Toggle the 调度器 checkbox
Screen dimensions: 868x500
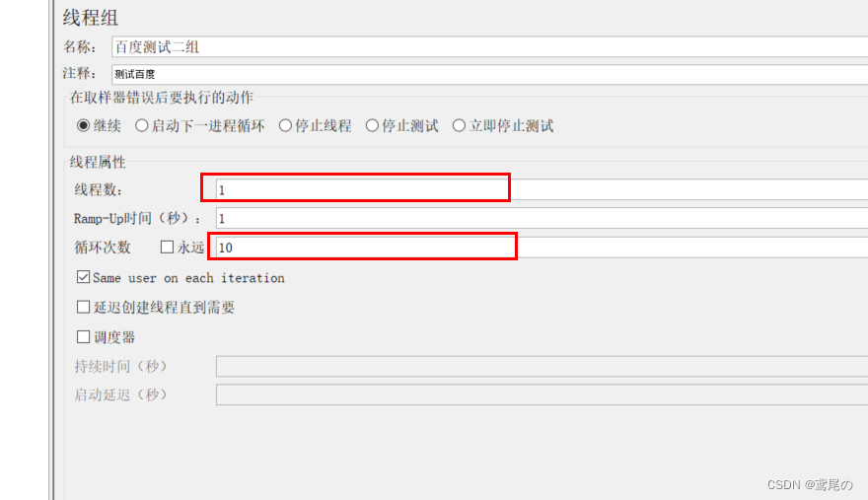coord(84,337)
